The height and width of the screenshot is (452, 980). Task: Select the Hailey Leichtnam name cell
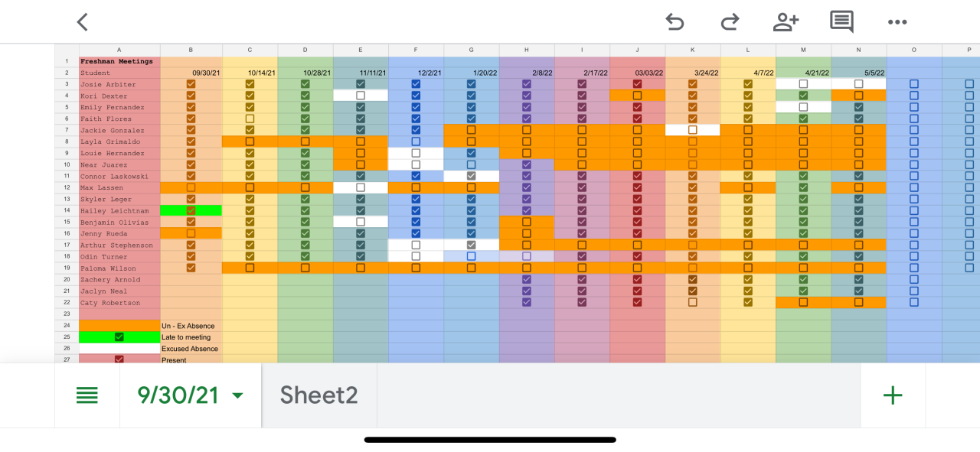[x=119, y=210]
